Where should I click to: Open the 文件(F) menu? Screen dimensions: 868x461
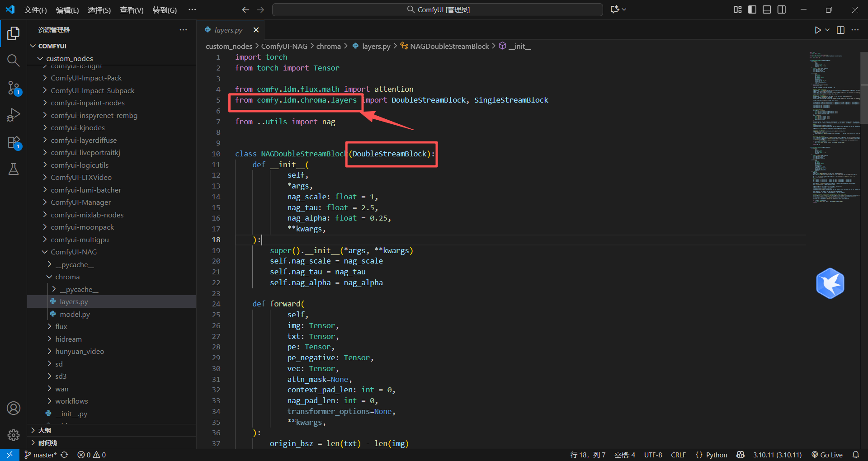[35, 10]
